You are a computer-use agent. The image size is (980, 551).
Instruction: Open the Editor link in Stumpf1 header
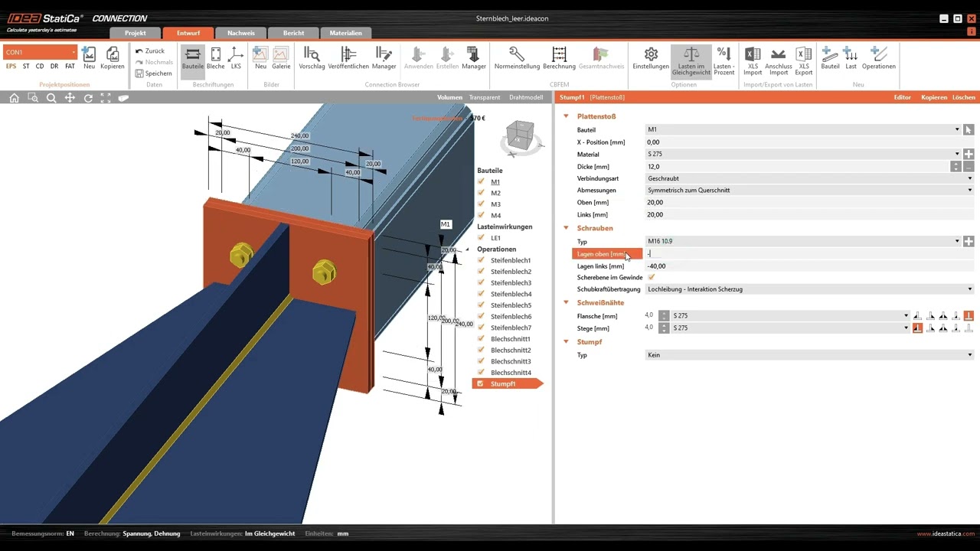tap(902, 98)
